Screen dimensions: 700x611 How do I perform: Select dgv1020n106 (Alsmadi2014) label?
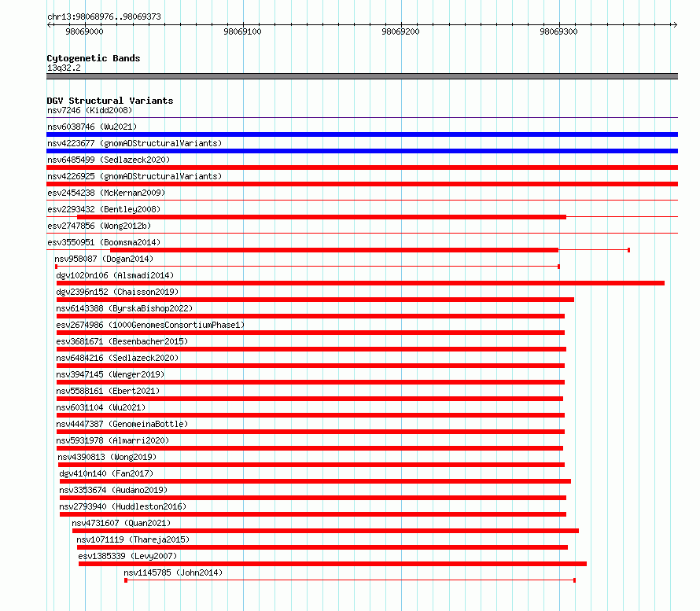115,275
